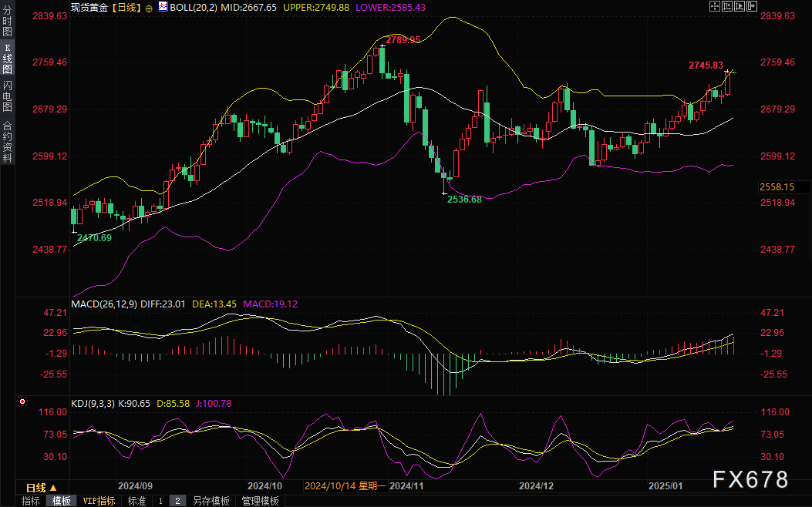This screenshot has height=507, width=812.
Task: Select the 模板 bottom tab
Action: coord(62,501)
